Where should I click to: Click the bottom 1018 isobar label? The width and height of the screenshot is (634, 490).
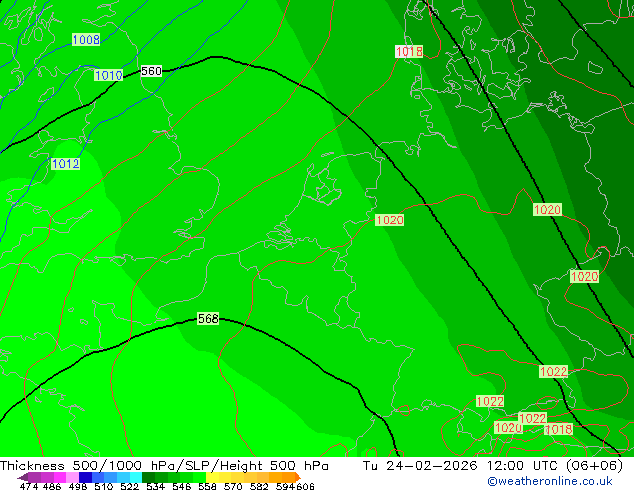558,429
